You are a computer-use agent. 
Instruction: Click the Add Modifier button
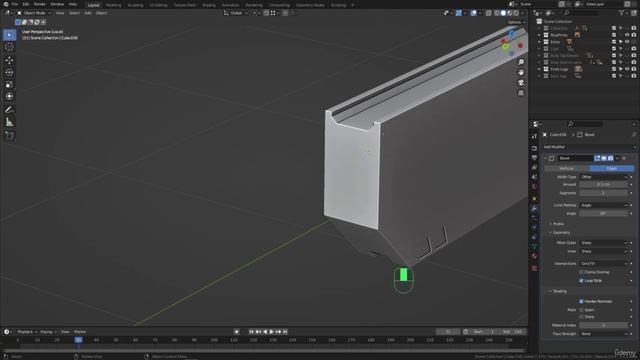(x=589, y=147)
